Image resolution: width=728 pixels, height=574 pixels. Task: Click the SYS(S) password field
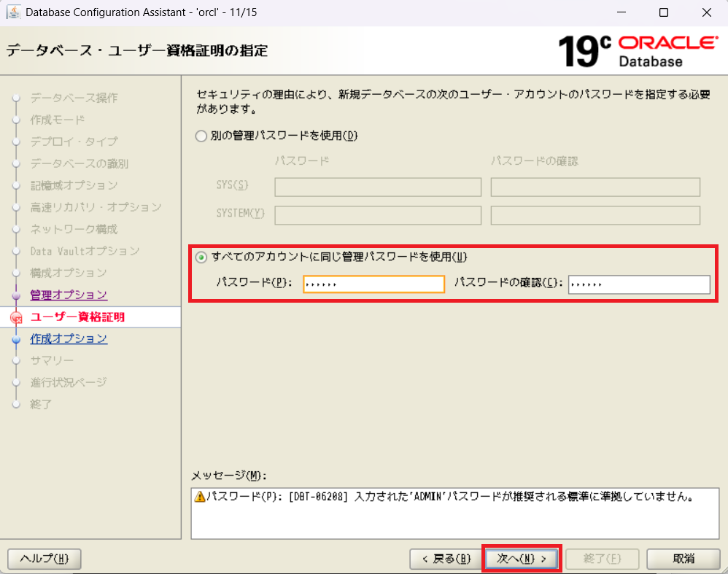[378, 187]
